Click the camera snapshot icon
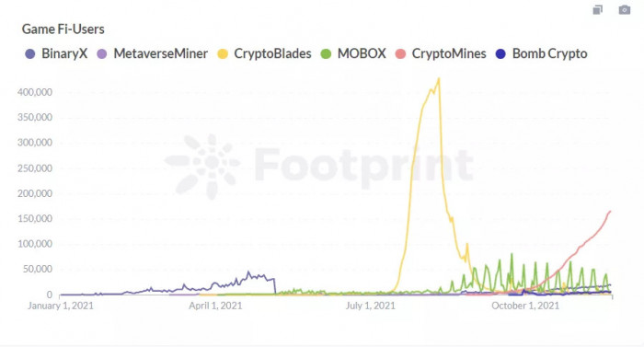This screenshot has height=347, width=644. (625, 10)
